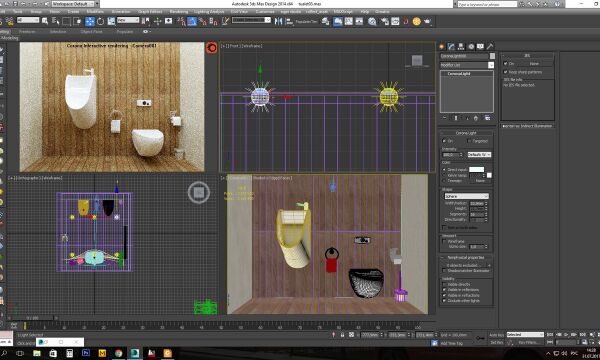Open the light Shape dropdown (Sphere)
Screen dimensions: 600x360
click(x=466, y=196)
